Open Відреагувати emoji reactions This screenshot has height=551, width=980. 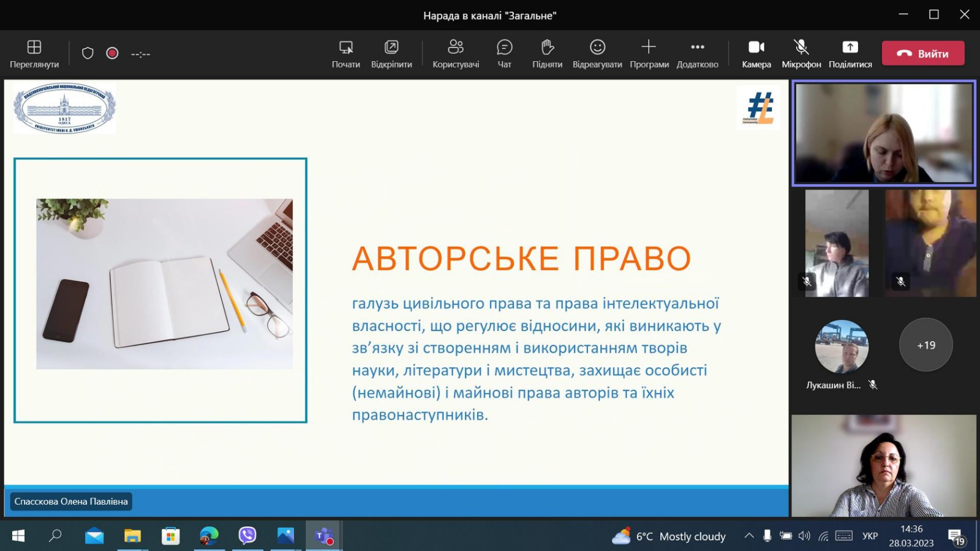[597, 54]
